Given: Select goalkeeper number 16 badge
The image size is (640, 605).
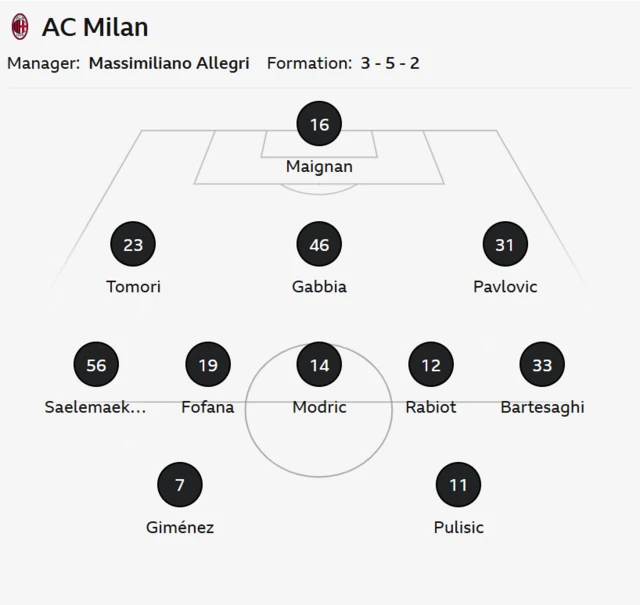Looking at the screenshot, I should point(319,125).
